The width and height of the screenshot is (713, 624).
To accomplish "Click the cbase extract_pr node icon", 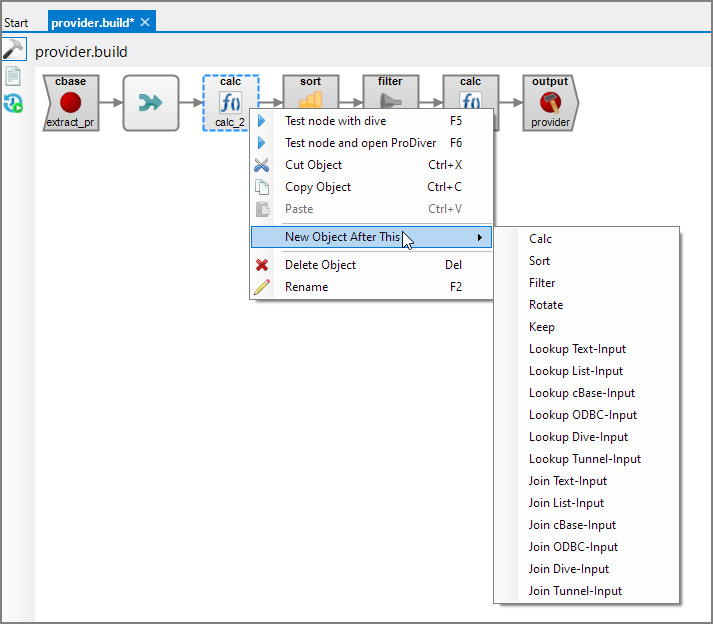I will (70, 102).
